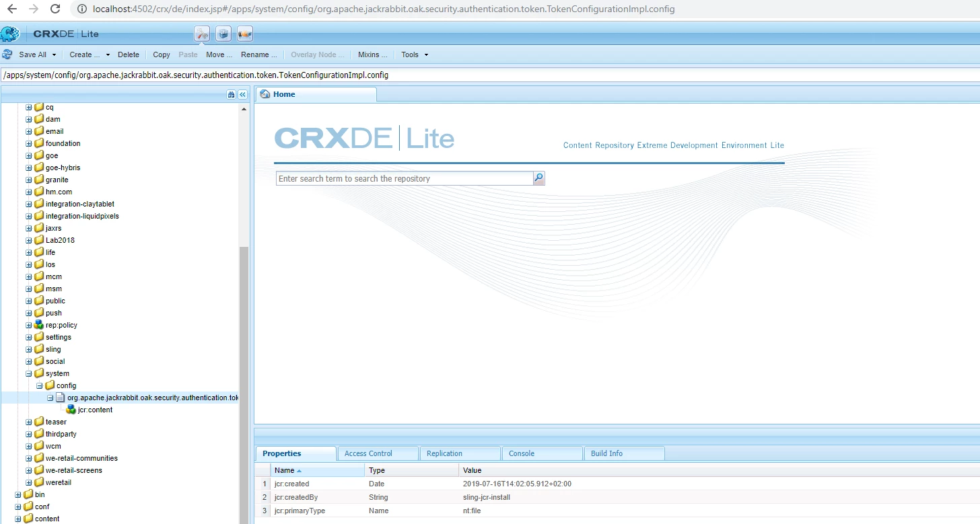Click the site info icon in address bar
This screenshot has width=980, height=524.
point(82,9)
